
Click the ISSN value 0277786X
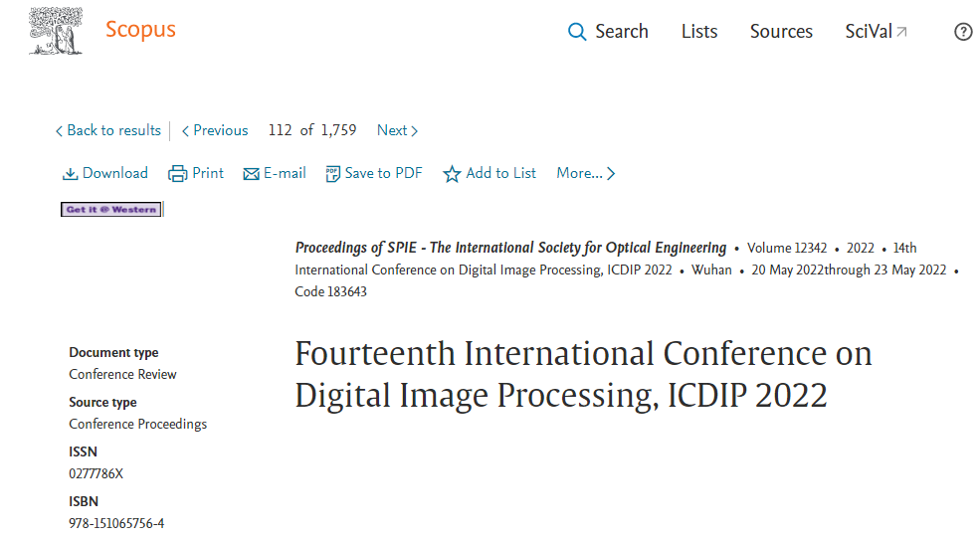pos(96,473)
